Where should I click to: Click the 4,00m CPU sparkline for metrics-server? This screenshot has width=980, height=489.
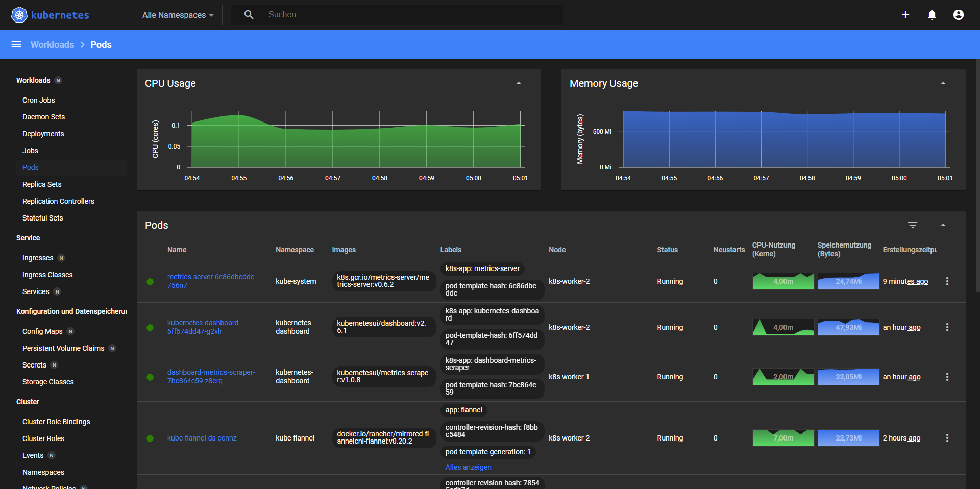tap(783, 281)
